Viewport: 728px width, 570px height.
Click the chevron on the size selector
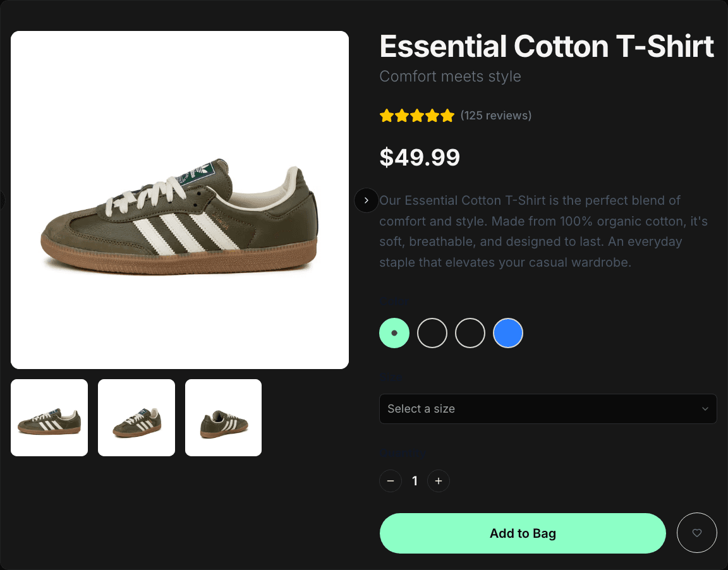coord(706,409)
